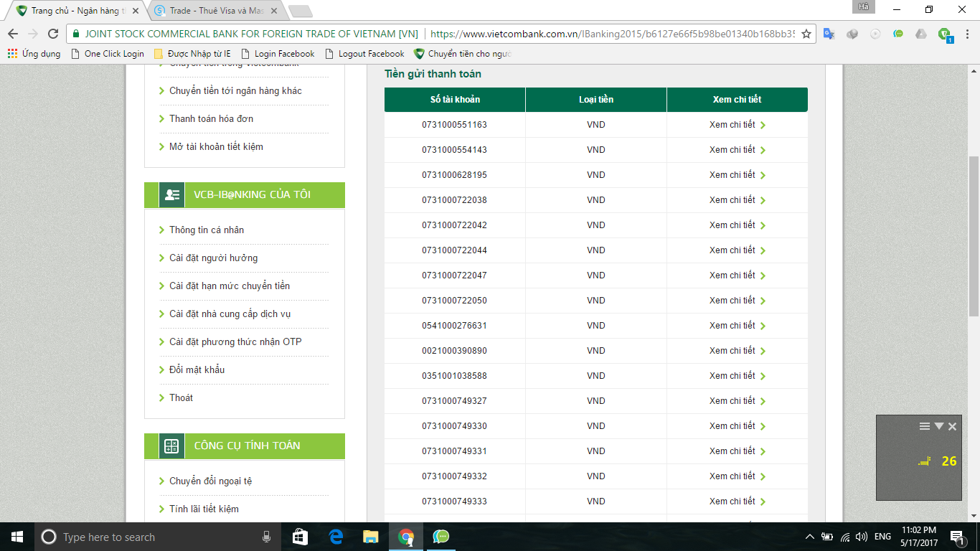Click the gray play button extension
The height and width of the screenshot is (551, 980).
[x=875, y=34]
